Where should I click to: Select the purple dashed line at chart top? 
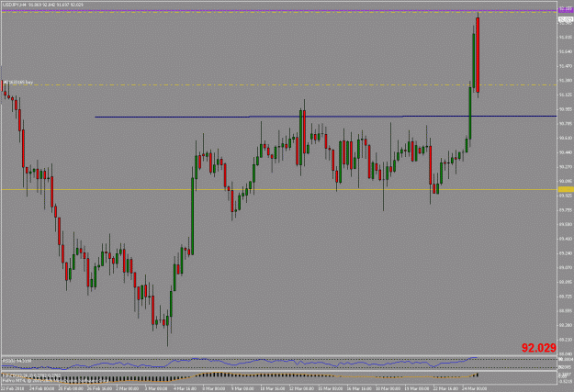(x=279, y=11)
